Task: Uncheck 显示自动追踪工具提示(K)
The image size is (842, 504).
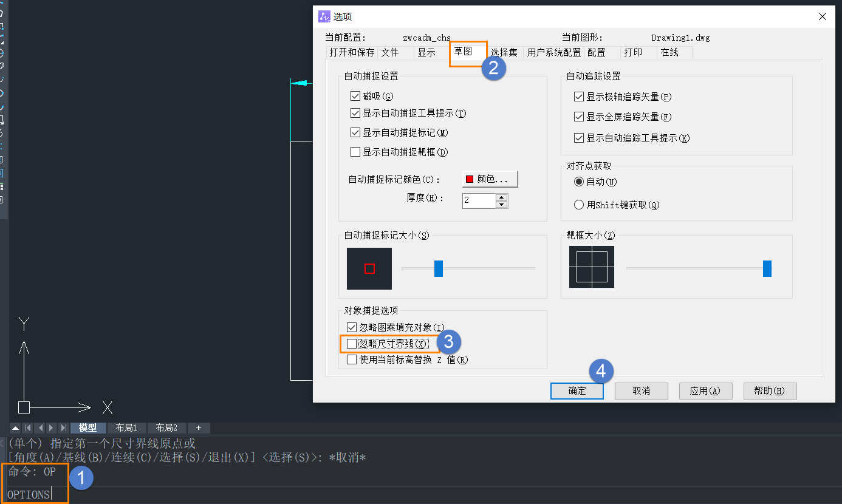Action: (579, 138)
